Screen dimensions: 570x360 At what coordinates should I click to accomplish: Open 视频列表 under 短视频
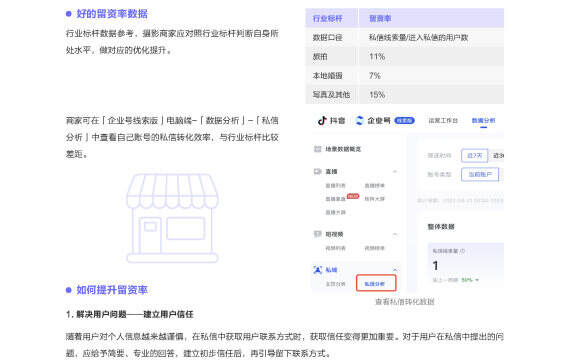(335, 248)
